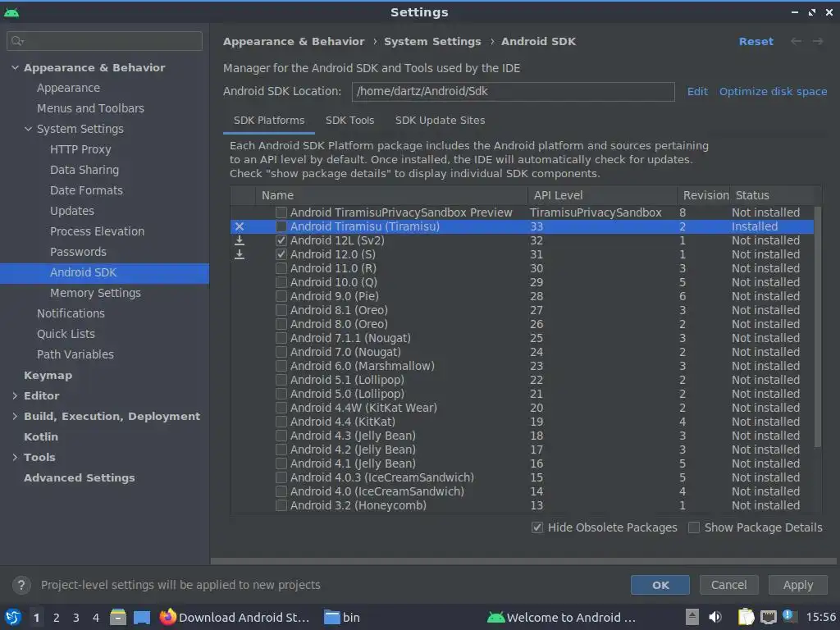Screen dimensions: 840x630
Task: Click the uninstall X icon for Android Tiramisu
Action: tap(240, 226)
